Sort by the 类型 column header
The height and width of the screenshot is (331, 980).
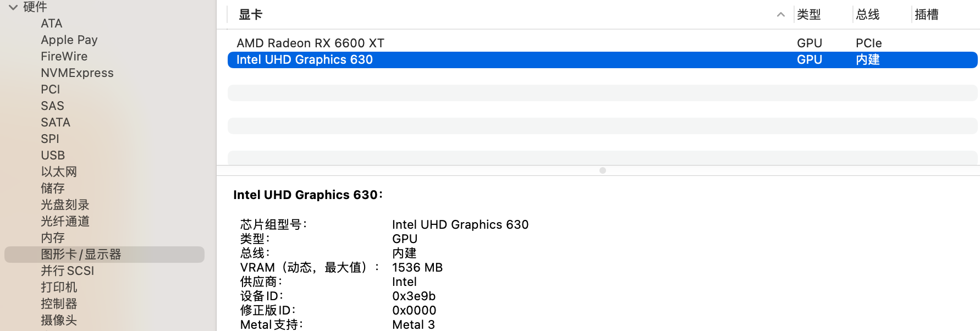click(x=809, y=15)
